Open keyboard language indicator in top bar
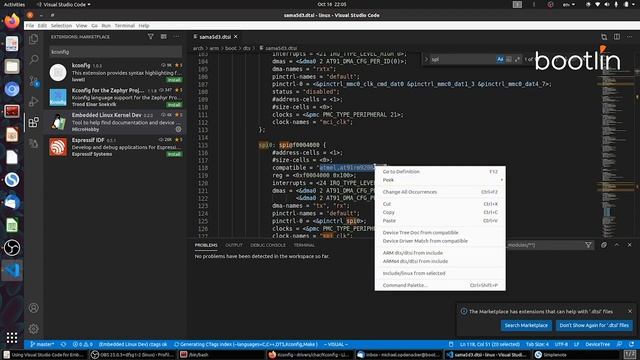640x360 pixels. (x=569, y=4)
